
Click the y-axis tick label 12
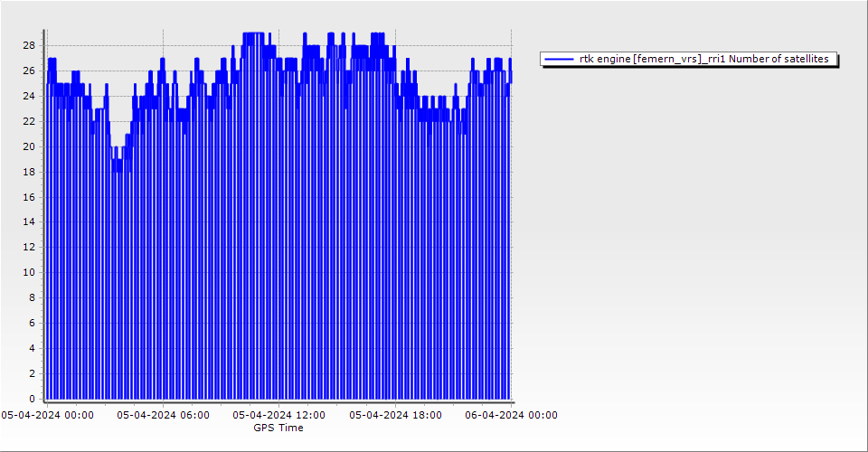29,247
